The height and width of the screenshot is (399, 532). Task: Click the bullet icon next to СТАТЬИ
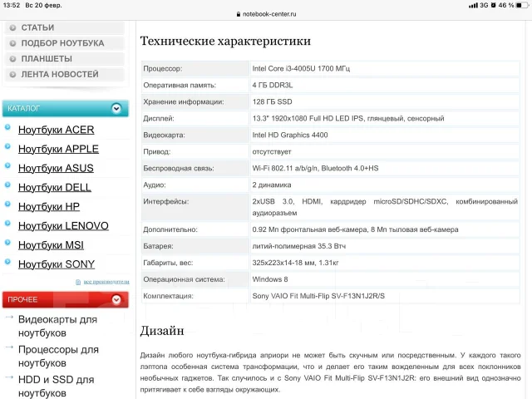coord(13,27)
